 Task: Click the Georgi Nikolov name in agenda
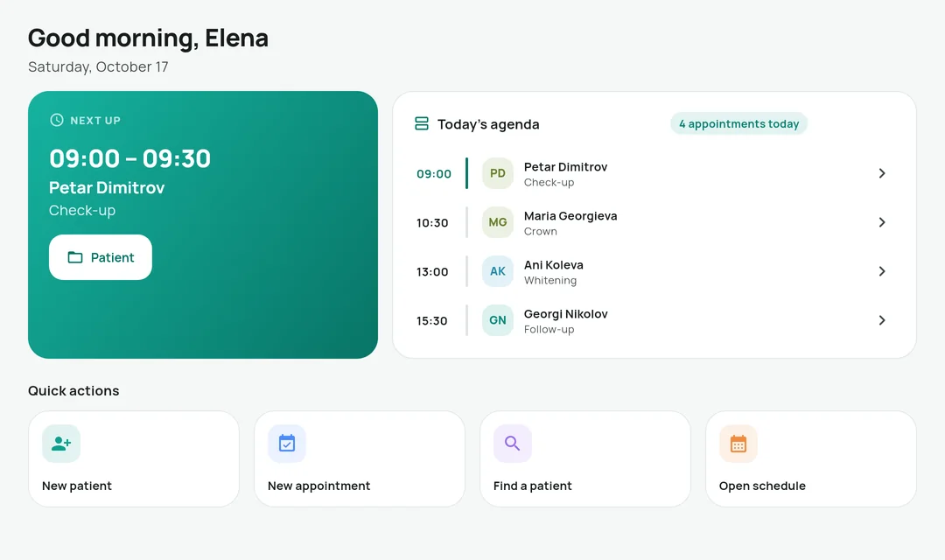point(565,314)
